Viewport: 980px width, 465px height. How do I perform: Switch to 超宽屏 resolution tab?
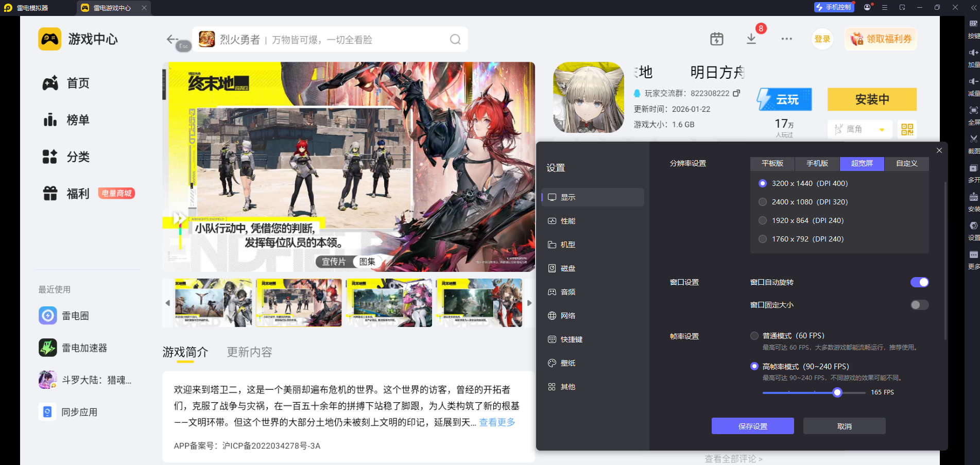coord(862,163)
